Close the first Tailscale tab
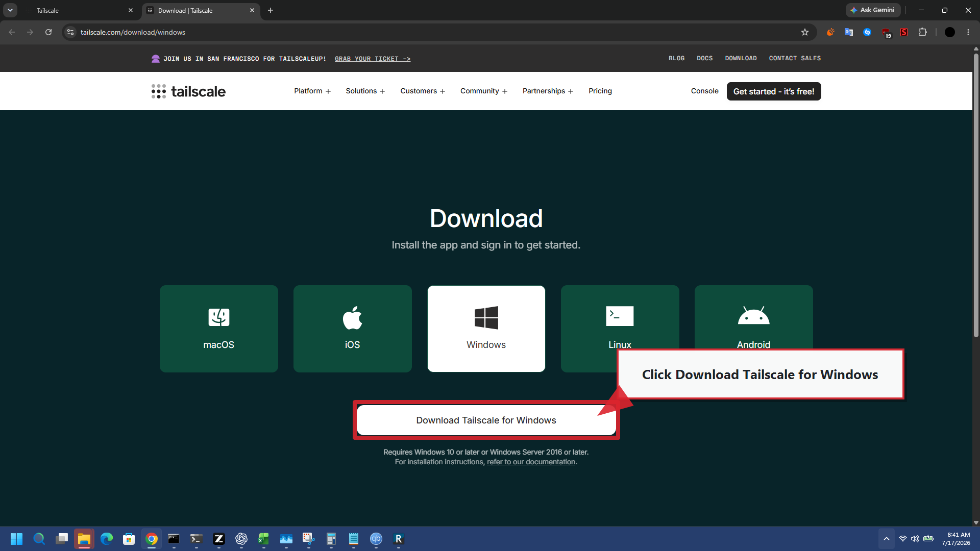Image resolution: width=980 pixels, height=551 pixels. tap(131, 10)
